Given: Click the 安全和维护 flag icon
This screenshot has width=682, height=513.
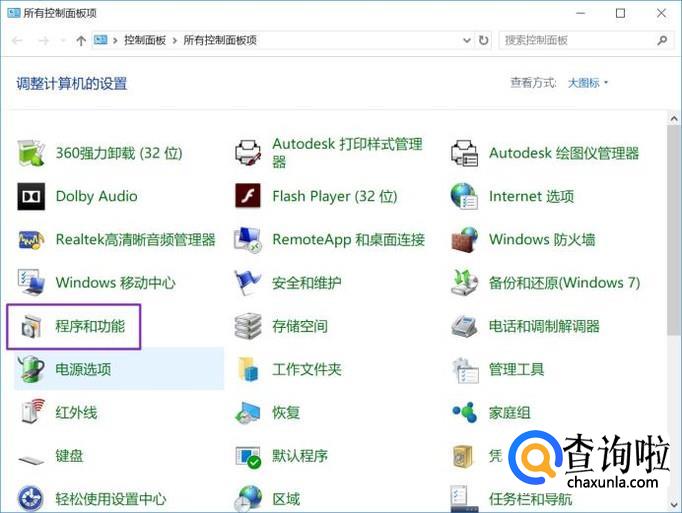Looking at the screenshot, I should pos(248,283).
